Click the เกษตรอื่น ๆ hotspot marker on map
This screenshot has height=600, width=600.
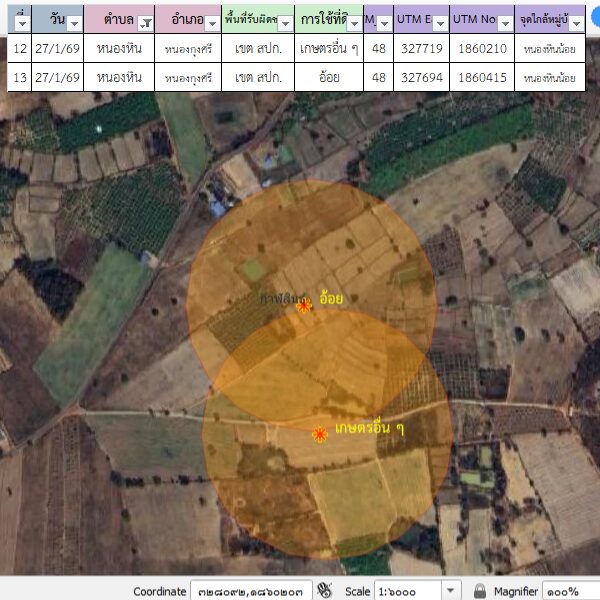point(320,434)
